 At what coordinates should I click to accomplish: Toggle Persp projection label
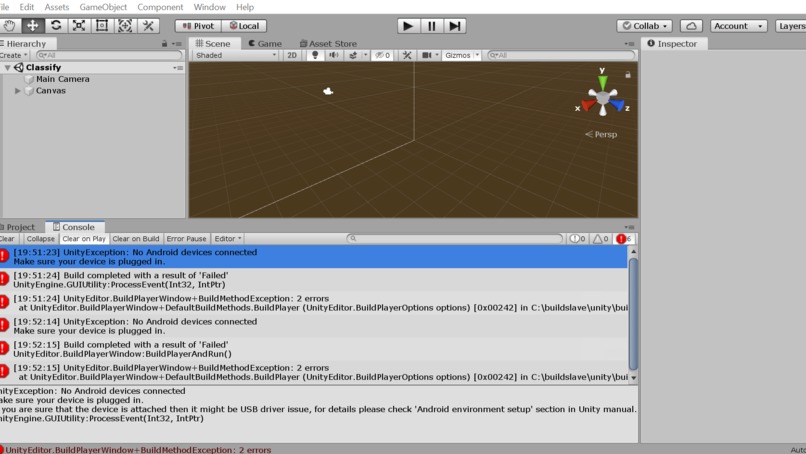pos(601,134)
